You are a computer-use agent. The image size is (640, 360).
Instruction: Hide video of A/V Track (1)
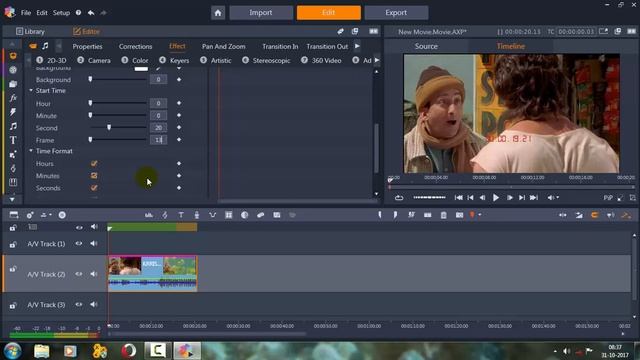[79, 244]
